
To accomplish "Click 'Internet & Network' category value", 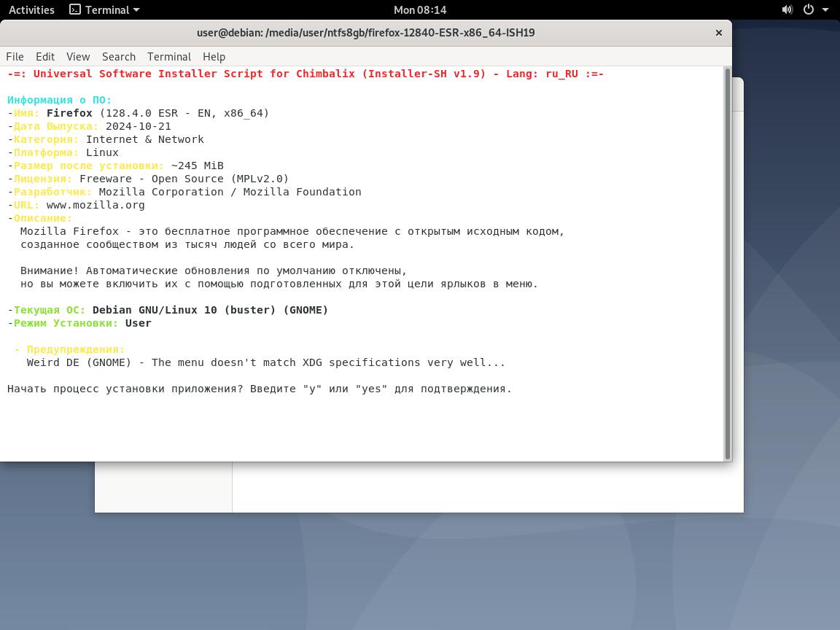I will 144,139.
